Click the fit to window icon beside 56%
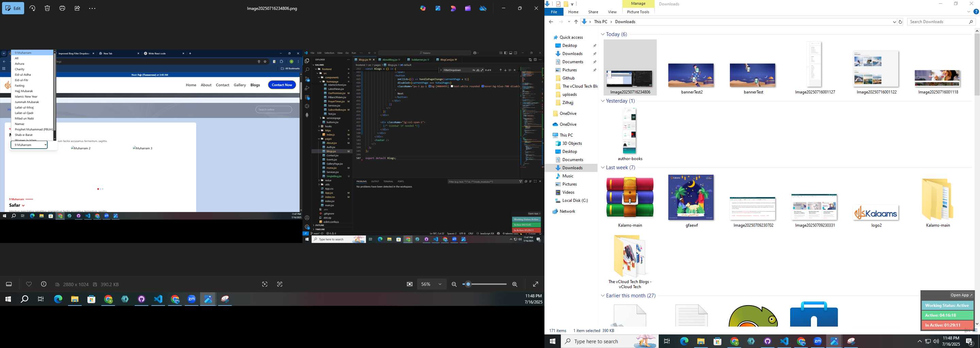The image size is (980, 348). click(410, 284)
